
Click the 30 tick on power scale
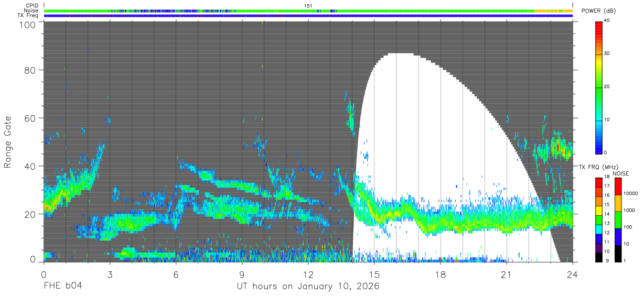click(x=607, y=54)
